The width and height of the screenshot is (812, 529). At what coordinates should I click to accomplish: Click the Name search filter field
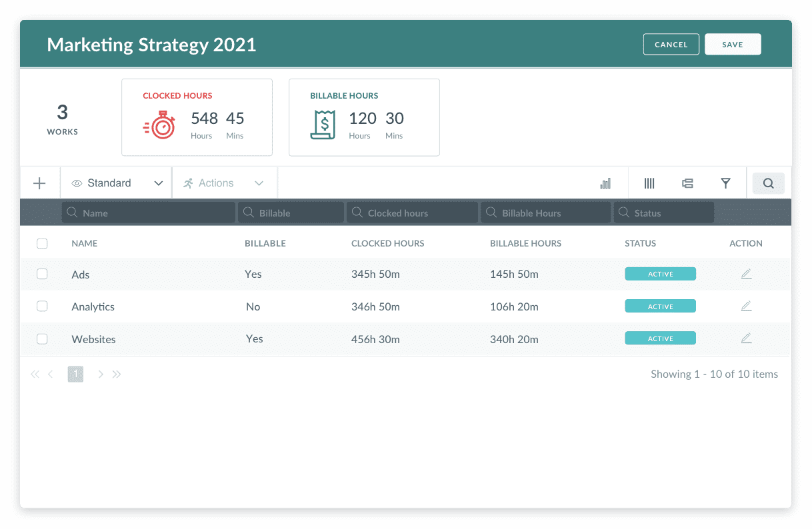pos(148,212)
